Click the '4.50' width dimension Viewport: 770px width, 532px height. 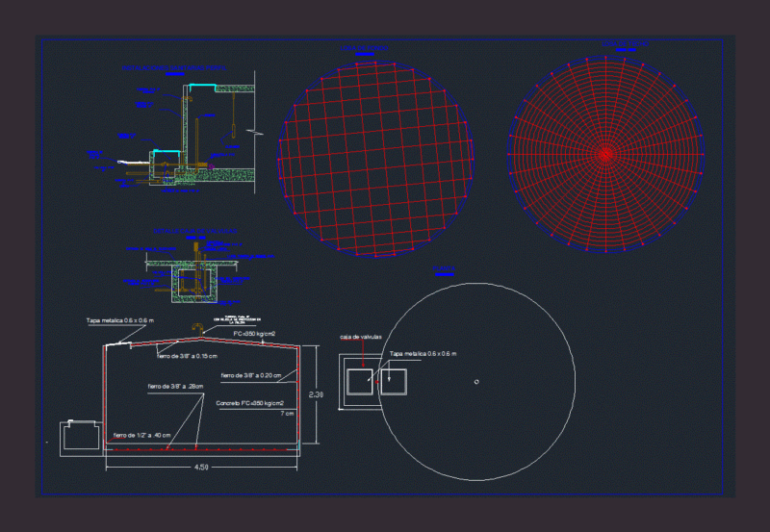201,468
